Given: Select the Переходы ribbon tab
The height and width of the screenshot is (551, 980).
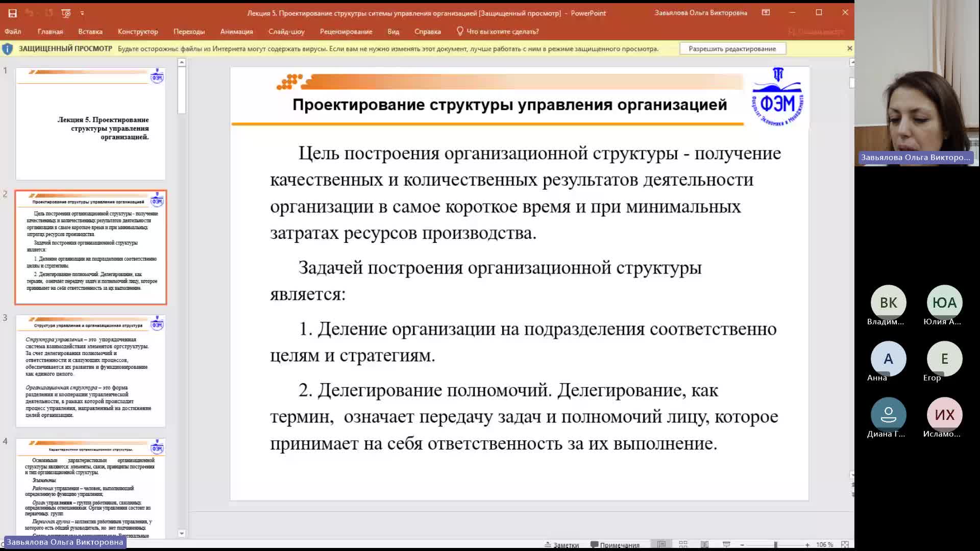Looking at the screenshot, I should 189,32.
